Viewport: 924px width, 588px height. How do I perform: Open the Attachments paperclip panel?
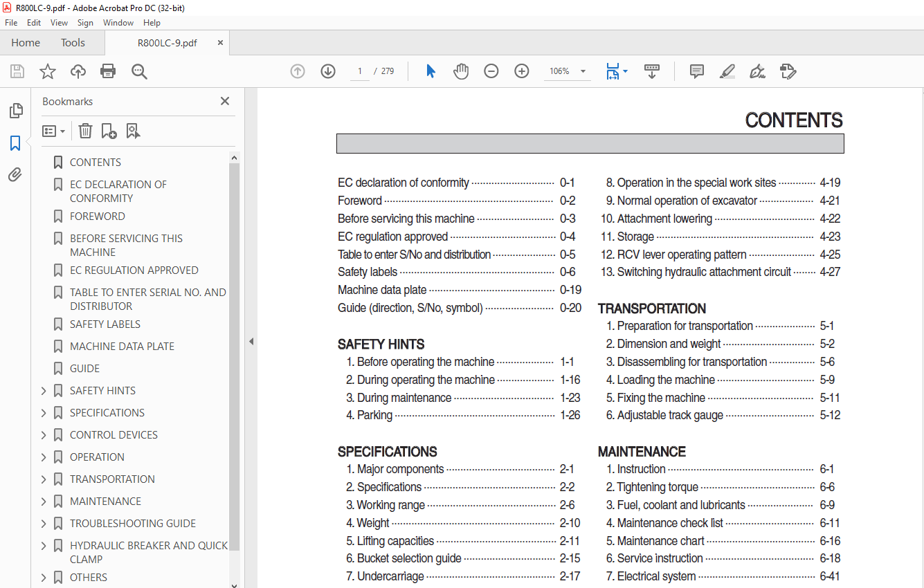click(x=15, y=175)
